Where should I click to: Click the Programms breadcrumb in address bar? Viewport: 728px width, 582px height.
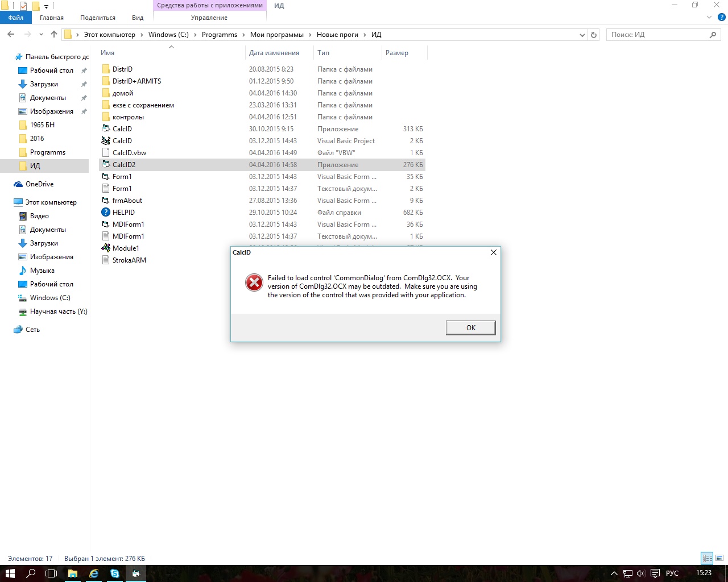pyautogui.click(x=219, y=35)
